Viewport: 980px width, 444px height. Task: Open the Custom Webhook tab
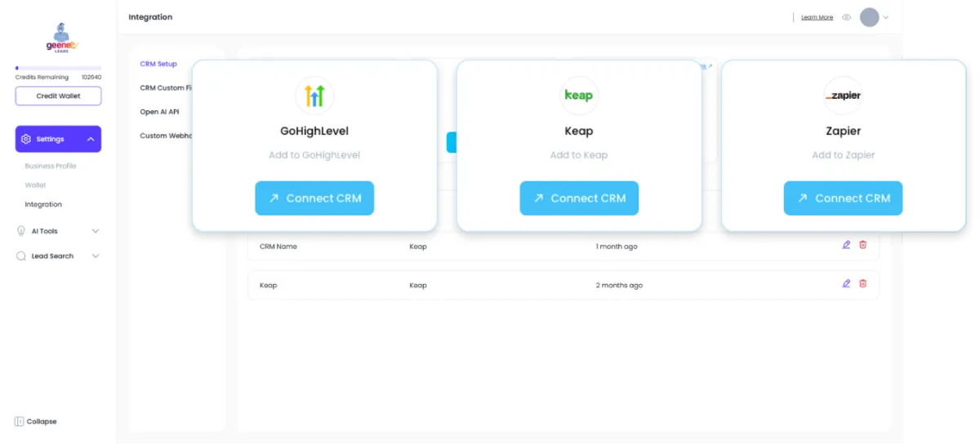point(166,135)
